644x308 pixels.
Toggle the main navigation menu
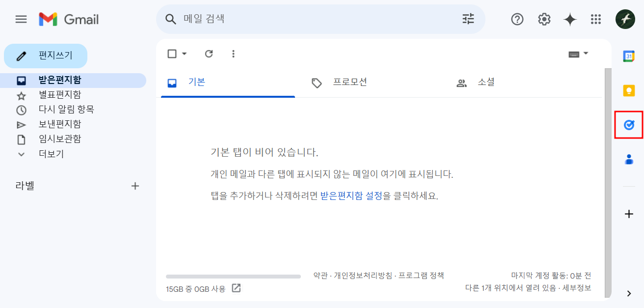[21, 19]
